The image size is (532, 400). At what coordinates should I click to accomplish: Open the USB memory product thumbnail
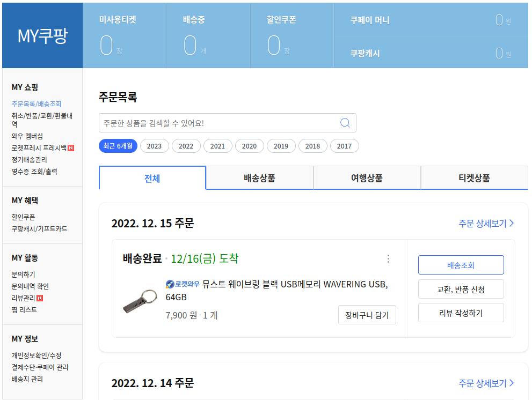tap(140, 301)
